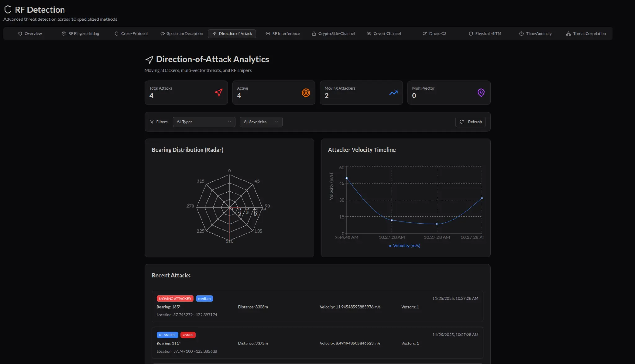The width and height of the screenshot is (635, 364).
Task: Click the critical severity badge on the RF Sniper entry
Action: click(x=188, y=335)
